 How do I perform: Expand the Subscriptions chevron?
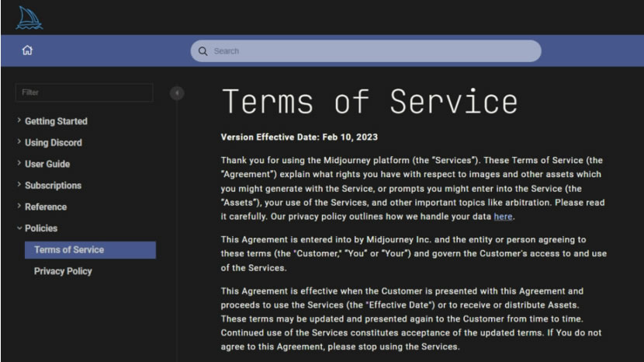click(19, 184)
